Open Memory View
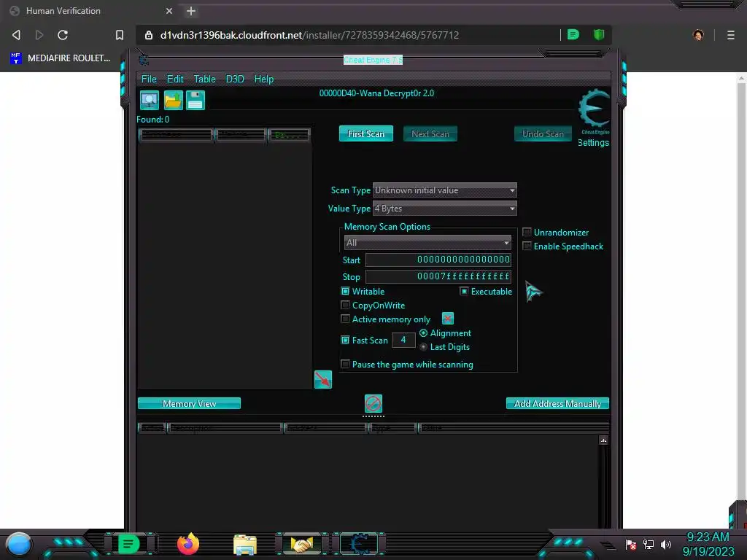Screen dimensions: 747x560 click(189, 403)
